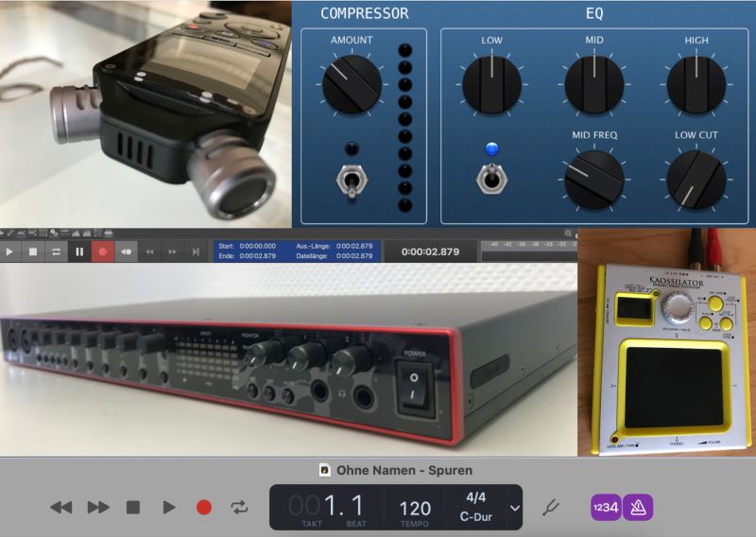Click the magnifier zoom icon above the level meter
This screenshot has width=756, height=537.
pos(568,234)
